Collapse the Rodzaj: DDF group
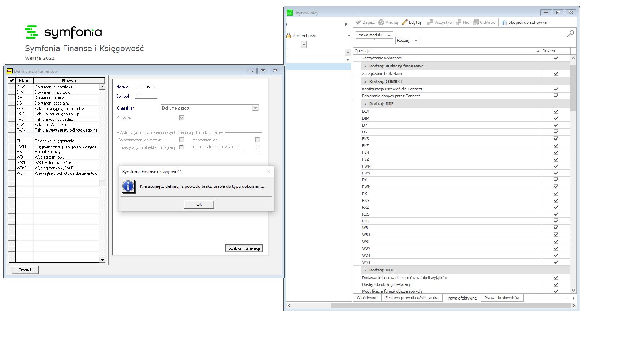 click(365, 104)
